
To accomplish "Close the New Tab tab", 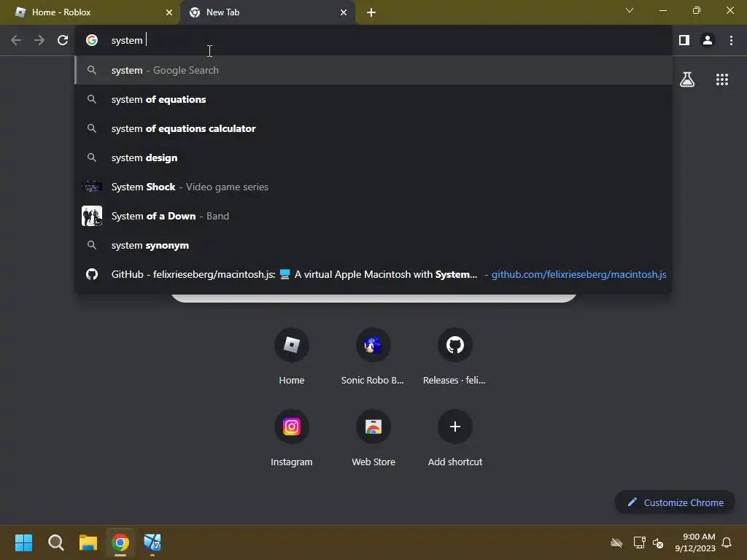I will pyautogui.click(x=344, y=12).
